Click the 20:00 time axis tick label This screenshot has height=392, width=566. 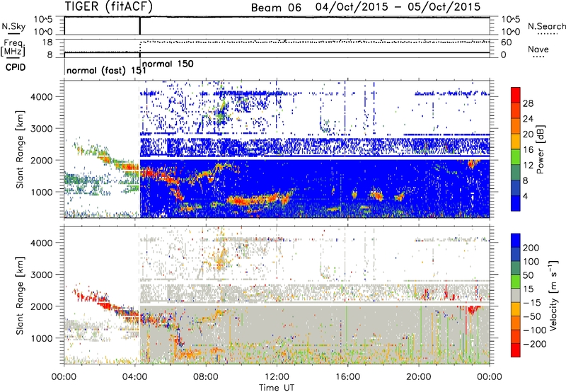click(419, 377)
